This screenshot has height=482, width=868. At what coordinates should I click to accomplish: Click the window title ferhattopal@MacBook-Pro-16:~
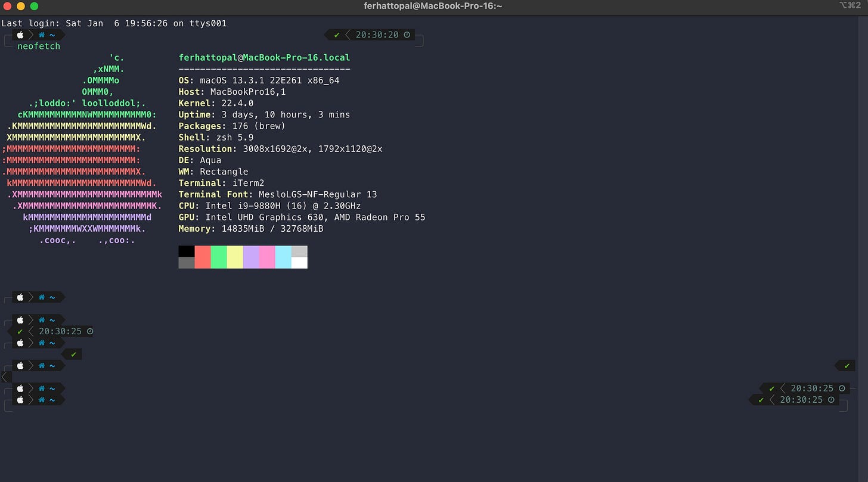(433, 6)
